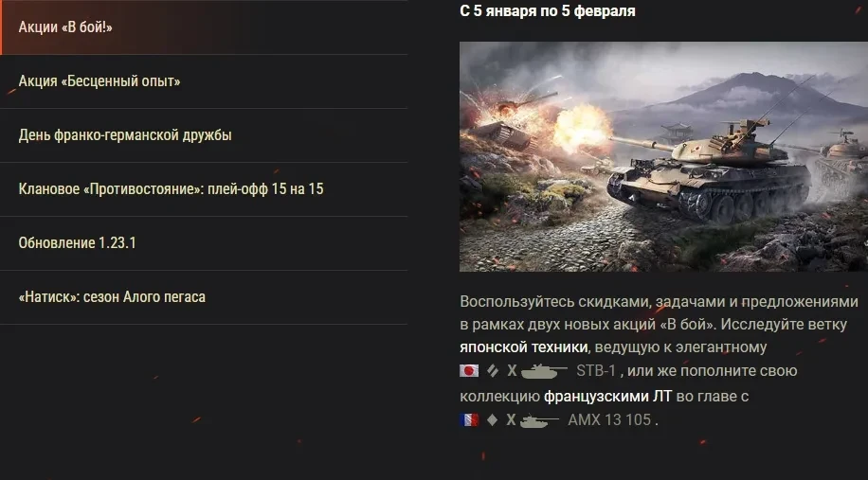Click the Japanese flag icon
The width and height of the screenshot is (868, 480).
(469, 370)
